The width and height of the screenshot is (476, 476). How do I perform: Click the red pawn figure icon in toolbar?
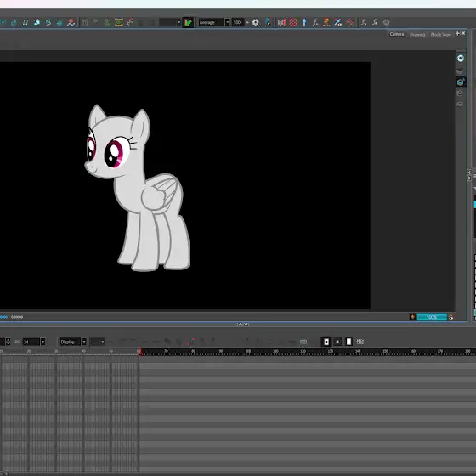(71, 22)
